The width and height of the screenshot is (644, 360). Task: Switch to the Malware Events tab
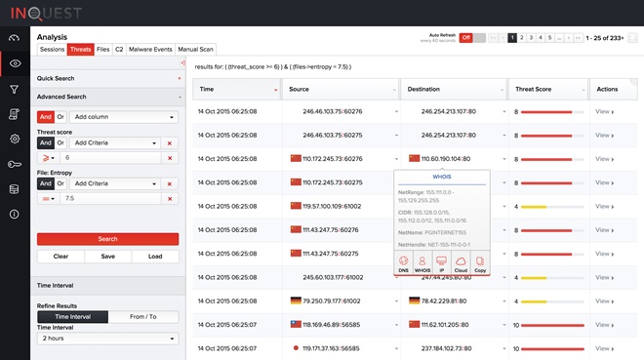click(150, 49)
